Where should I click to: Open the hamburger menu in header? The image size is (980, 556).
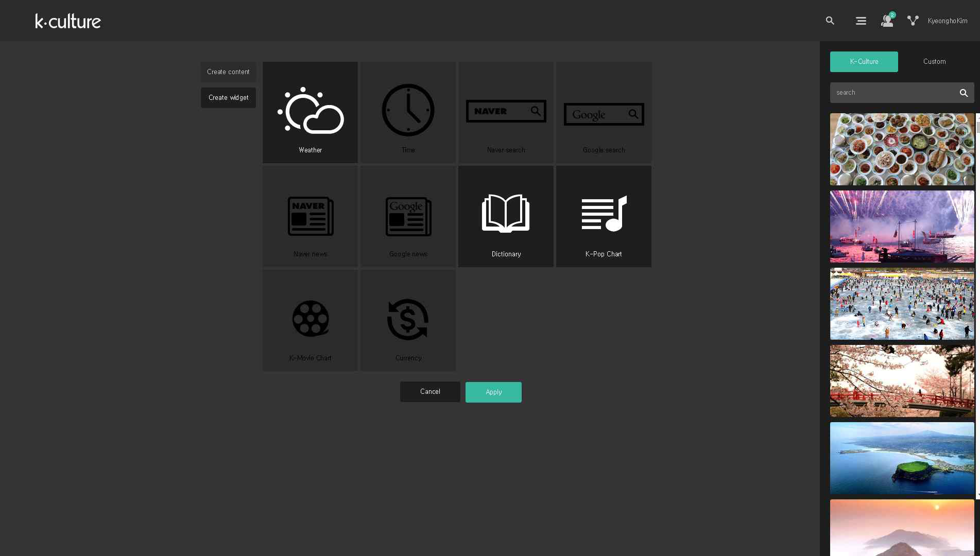[x=861, y=21]
